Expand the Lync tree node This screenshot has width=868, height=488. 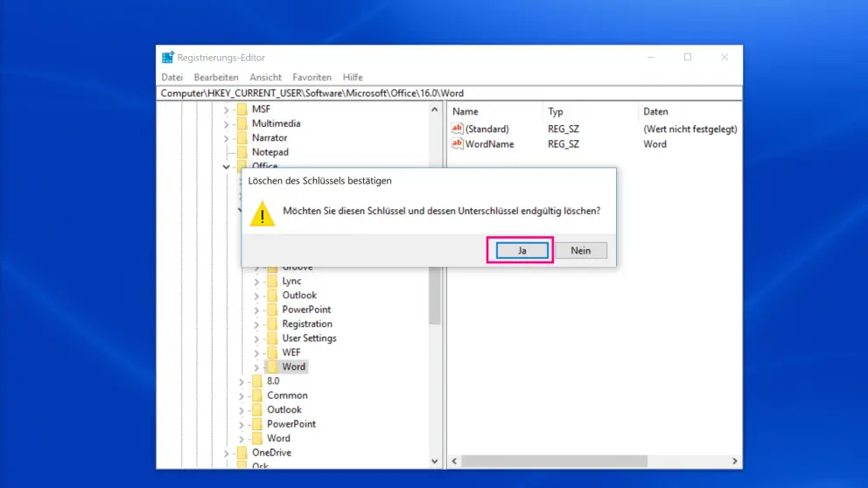[x=256, y=282]
